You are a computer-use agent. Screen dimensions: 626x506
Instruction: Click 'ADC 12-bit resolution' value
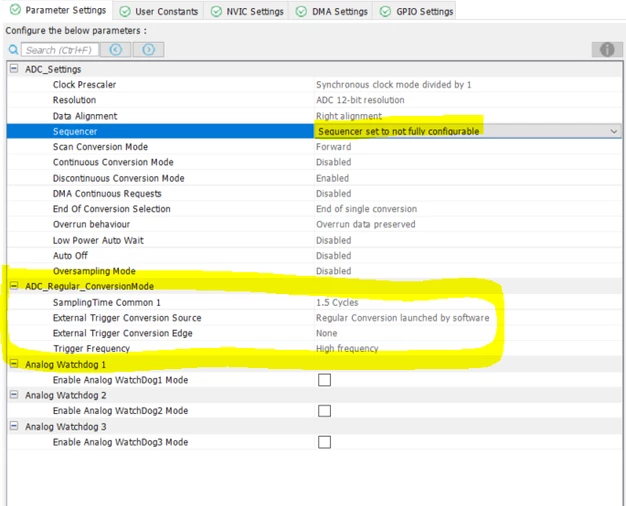tap(360, 100)
